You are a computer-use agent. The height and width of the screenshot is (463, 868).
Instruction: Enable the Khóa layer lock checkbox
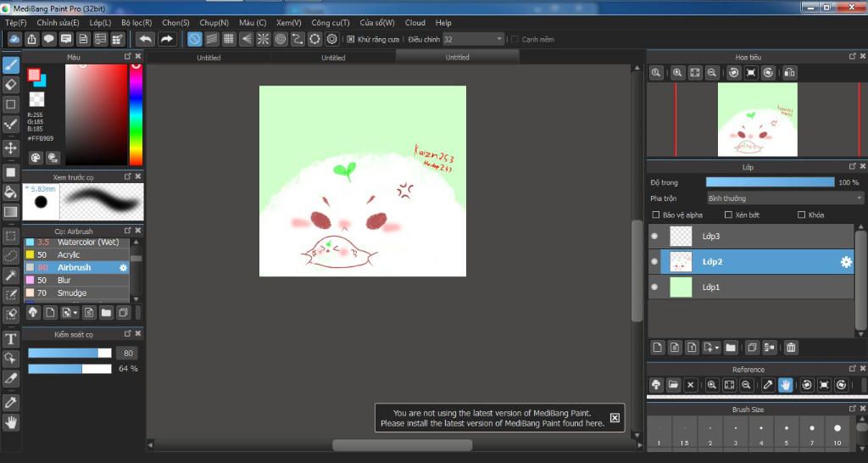(x=801, y=215)
